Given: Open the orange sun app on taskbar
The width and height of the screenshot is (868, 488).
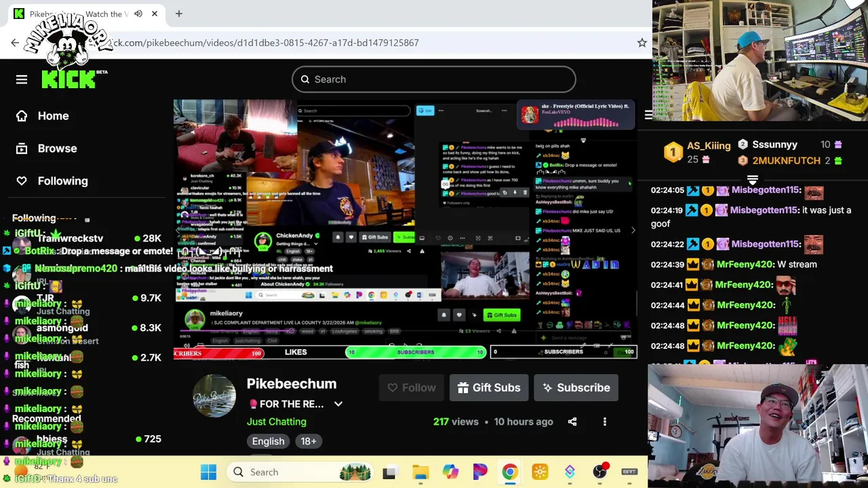Looking at the screenshot, I should click(x=540, y=472).
